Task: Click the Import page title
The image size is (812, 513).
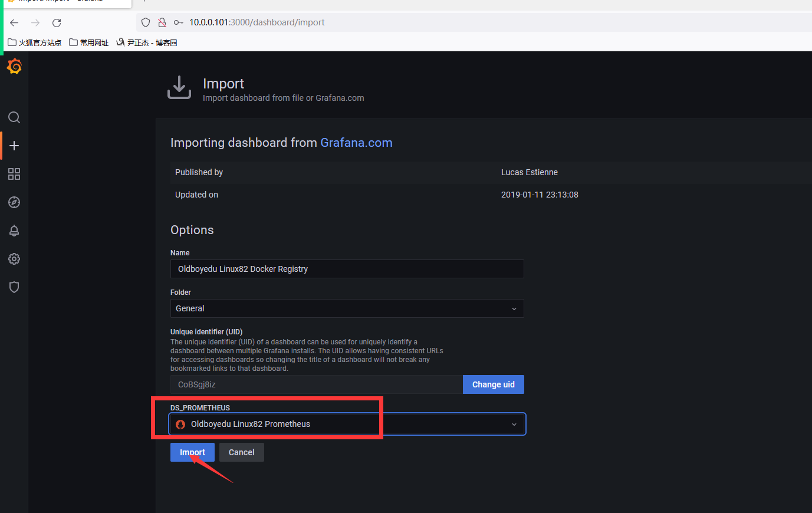Action: point(223,84)
